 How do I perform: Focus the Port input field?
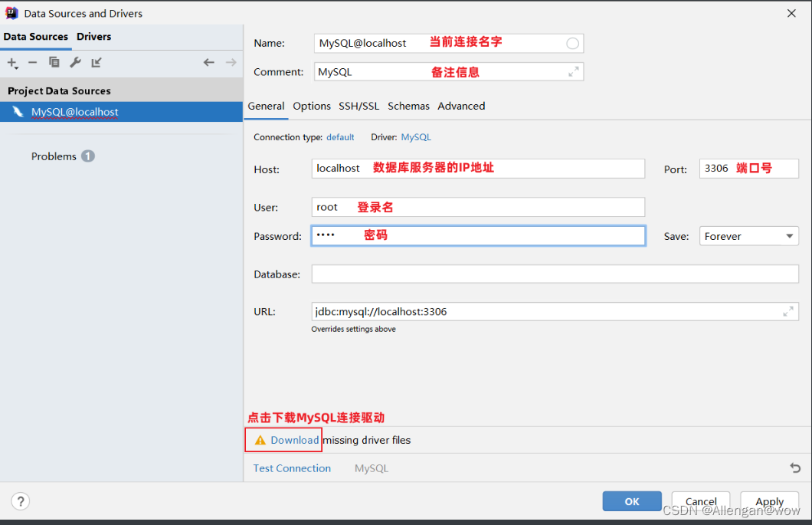coord(749,169)
